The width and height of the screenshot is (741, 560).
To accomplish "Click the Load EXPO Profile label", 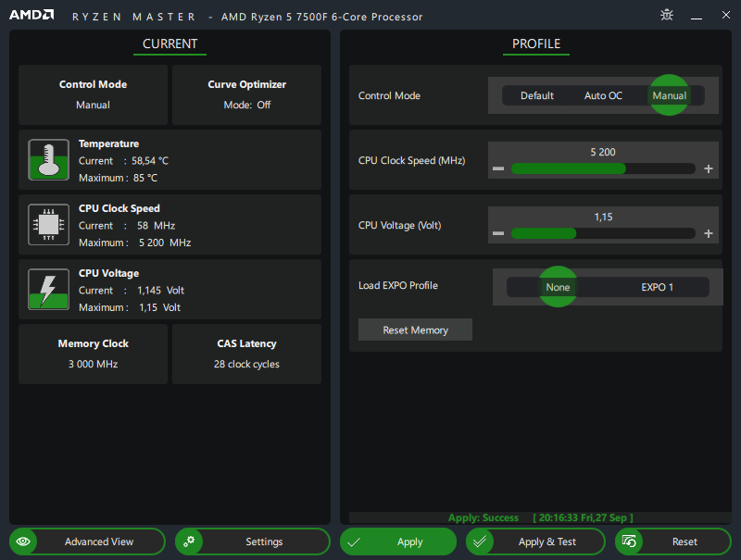I will (x=398, y=285).
